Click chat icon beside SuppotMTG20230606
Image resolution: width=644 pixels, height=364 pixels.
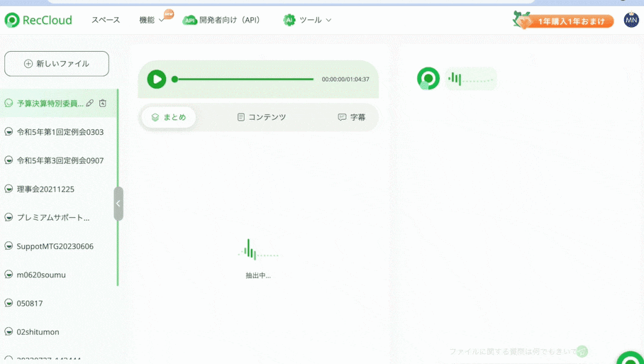(x=9, y=246)
